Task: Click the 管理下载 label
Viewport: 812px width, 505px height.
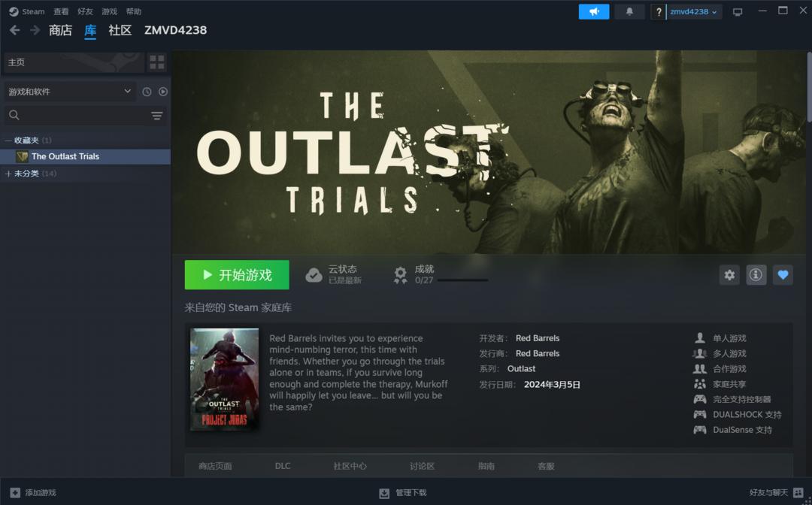Action: (x=411, y=492)
